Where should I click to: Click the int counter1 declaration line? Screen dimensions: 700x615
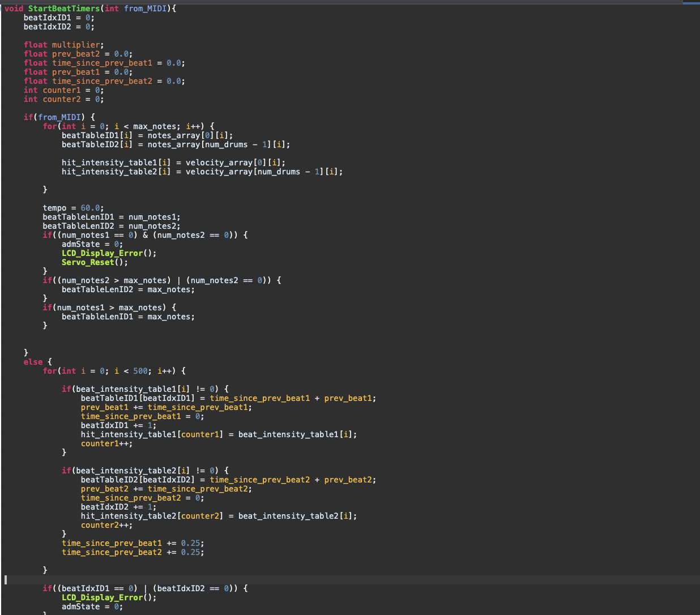pyautogui.click(x=63, y=90)
